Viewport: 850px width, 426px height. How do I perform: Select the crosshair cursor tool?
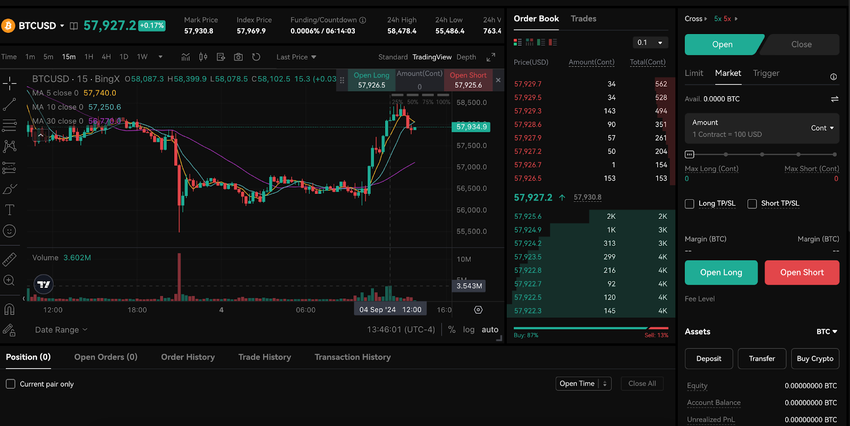pos(10,83)
